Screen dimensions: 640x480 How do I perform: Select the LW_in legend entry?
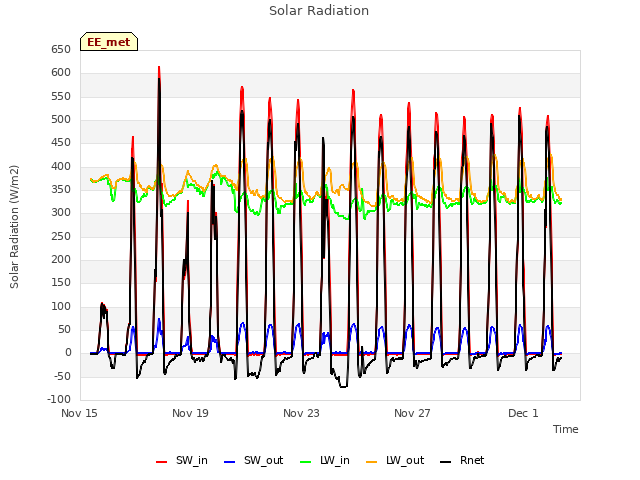pyautogui.click(x=325, y=460)
